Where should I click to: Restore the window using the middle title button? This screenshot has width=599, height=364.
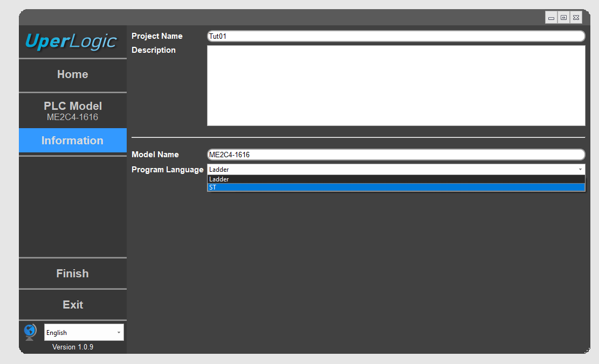tap(563, 18)
